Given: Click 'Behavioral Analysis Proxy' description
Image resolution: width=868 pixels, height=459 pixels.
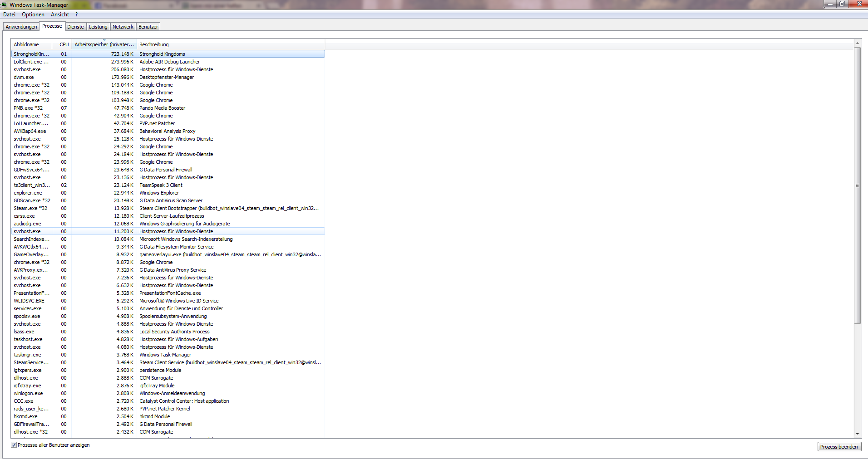Looking at the screenshot, I should coord(167,131).
